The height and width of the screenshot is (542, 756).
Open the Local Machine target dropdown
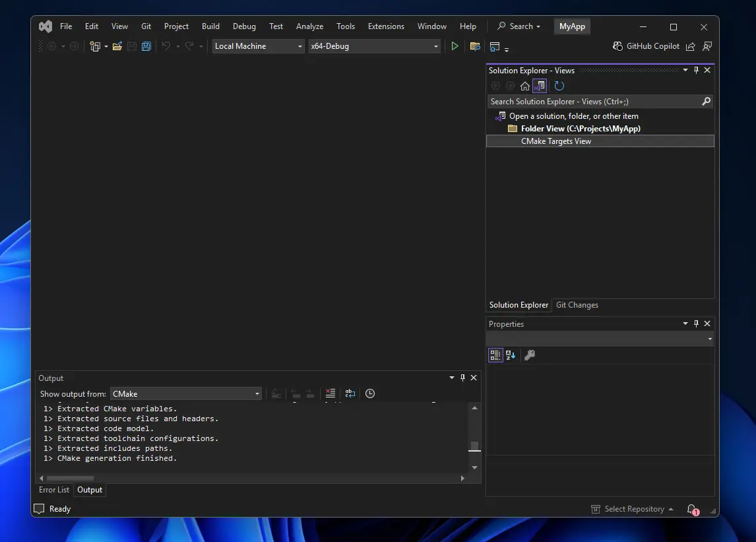[x=258, y=46]
